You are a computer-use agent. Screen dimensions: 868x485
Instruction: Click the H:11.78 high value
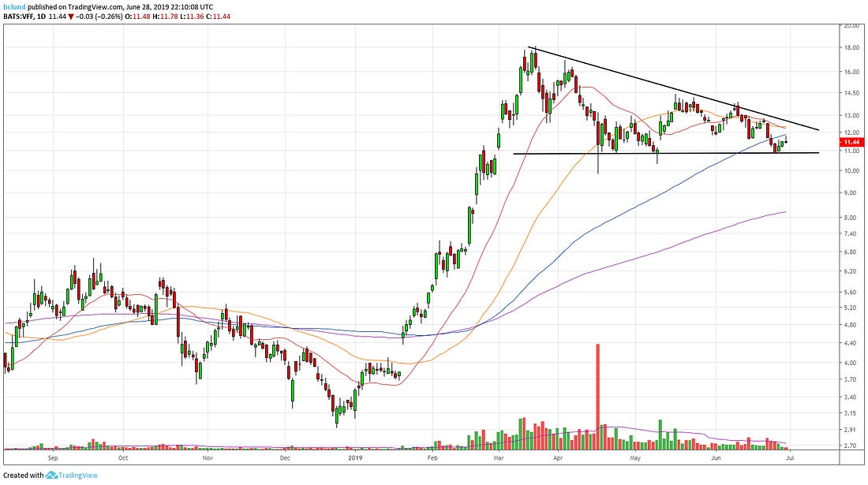(164, 17)
